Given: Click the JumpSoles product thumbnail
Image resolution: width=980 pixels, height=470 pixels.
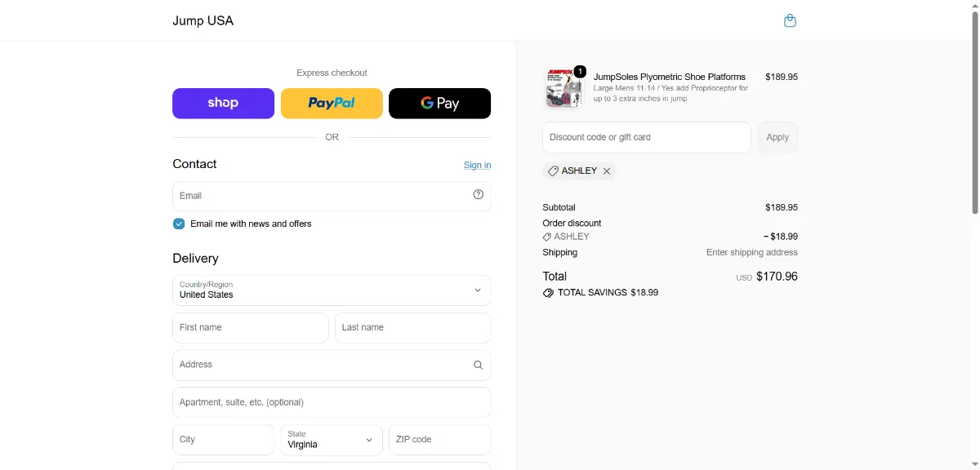Looking at the screenshot, I should [563, 88].
